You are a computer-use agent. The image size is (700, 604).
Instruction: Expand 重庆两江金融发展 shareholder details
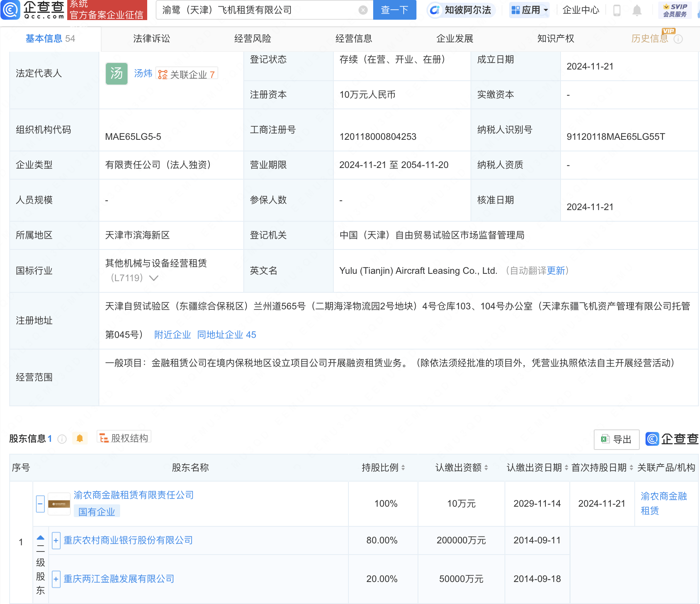click(56, 579)
